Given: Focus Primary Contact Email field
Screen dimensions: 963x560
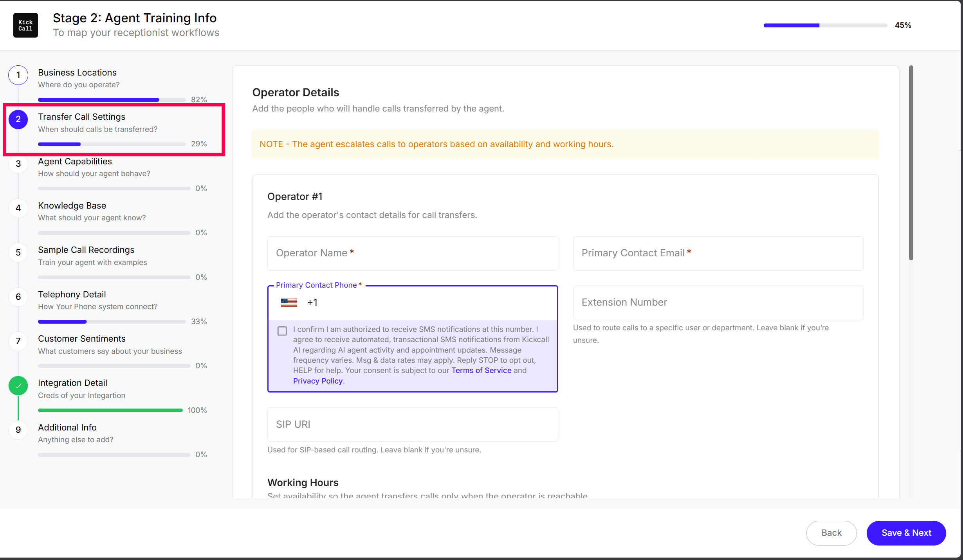Looking at the screenshot, I should pyautogui.click(x=718, y=253).
